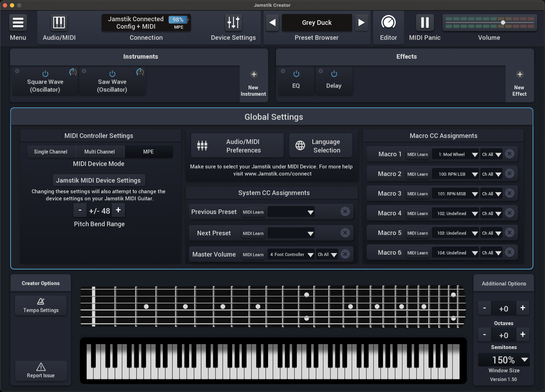Increase Octaves value

523,308
